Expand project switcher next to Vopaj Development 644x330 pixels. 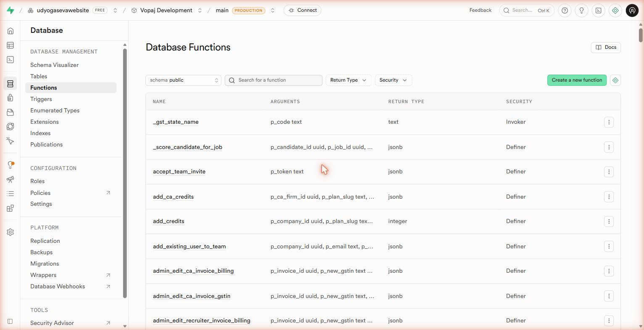(200, 11)
